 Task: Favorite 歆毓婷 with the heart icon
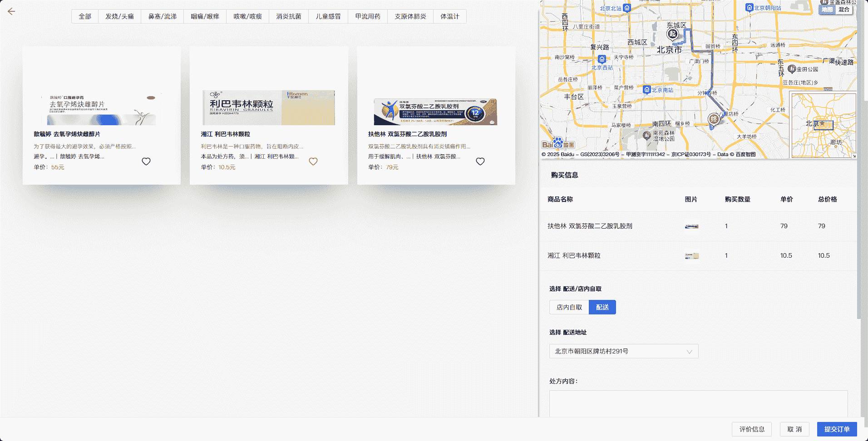pos(146,162)
